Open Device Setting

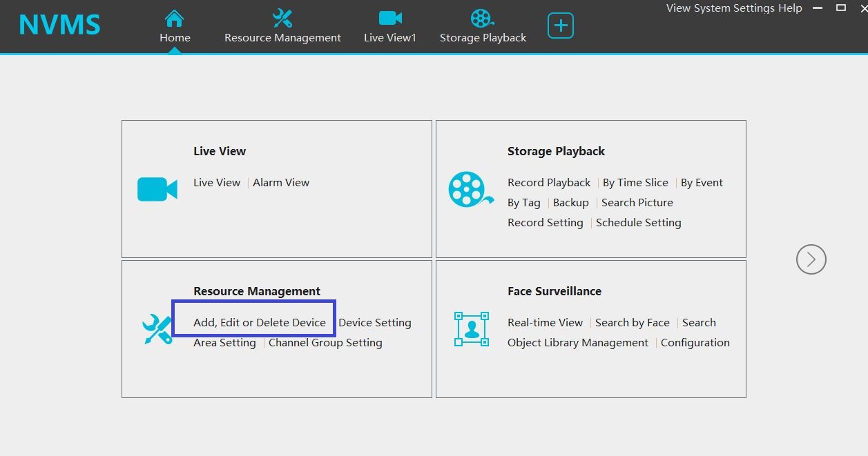[375, 322]
